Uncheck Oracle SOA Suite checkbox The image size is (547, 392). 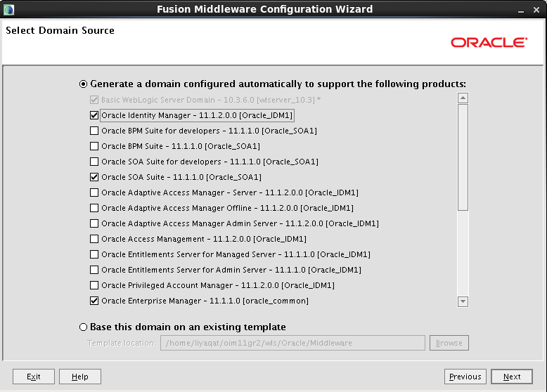tap(94, 177)
